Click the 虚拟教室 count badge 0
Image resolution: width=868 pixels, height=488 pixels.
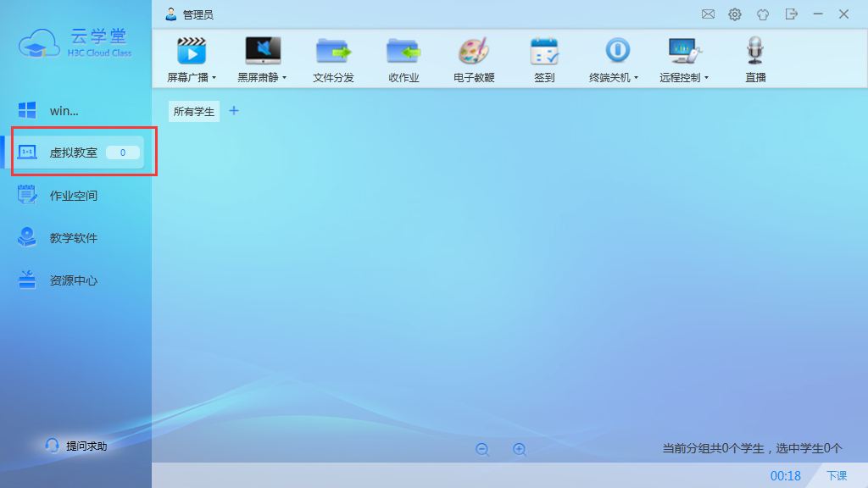click(x=123, y=152)
